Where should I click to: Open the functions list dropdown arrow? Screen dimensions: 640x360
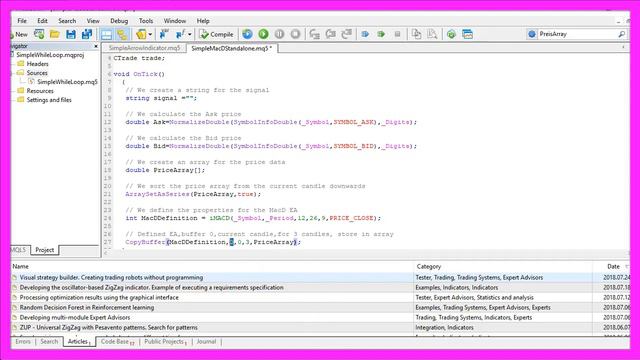point(189,34)
